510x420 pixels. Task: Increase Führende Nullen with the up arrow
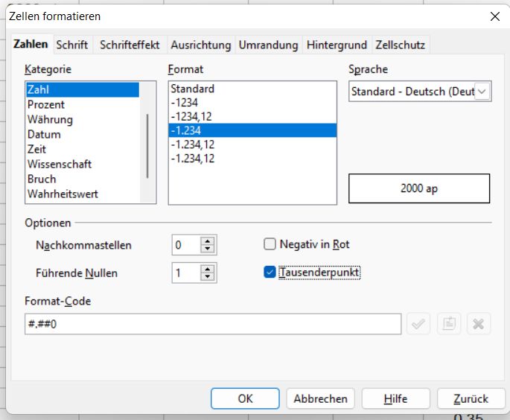[208, 269]
